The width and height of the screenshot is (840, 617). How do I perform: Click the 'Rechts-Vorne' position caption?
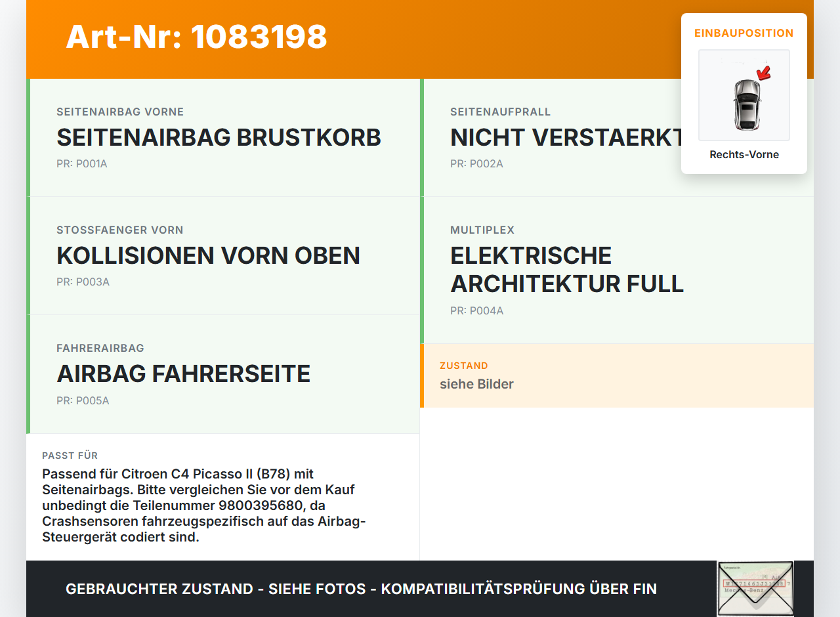[x=744, y=155]
